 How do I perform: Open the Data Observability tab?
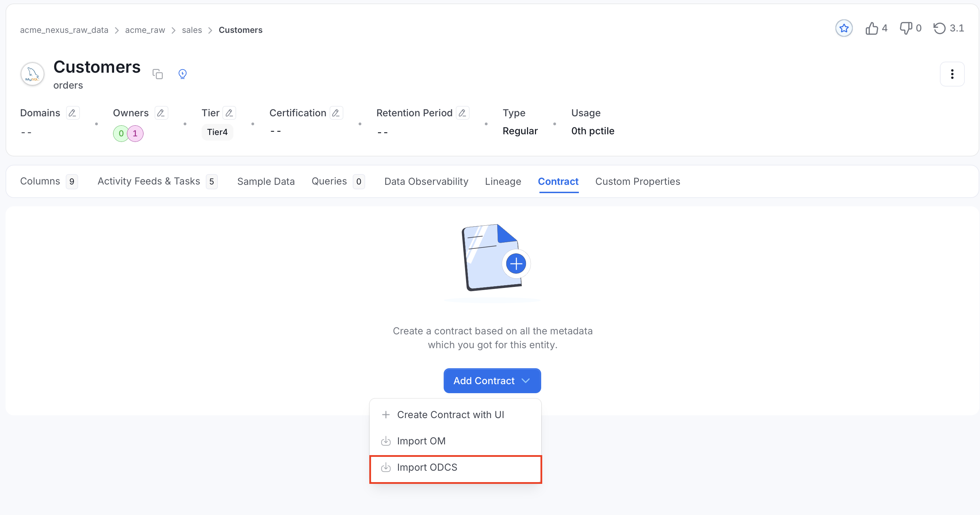point(426,182)
